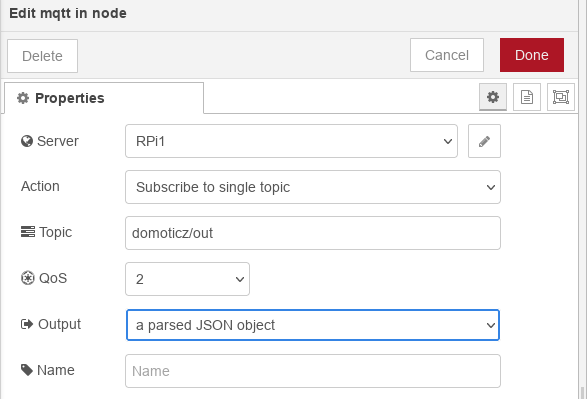Screen dimensions: 587x399
Task: Click the Edit mqtt in node title
Action: 68,13
